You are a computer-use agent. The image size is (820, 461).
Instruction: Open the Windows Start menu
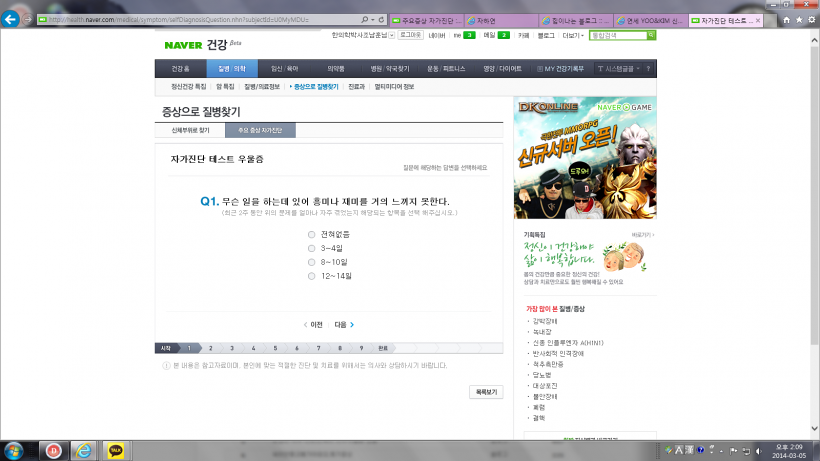[x=18, y=449]
